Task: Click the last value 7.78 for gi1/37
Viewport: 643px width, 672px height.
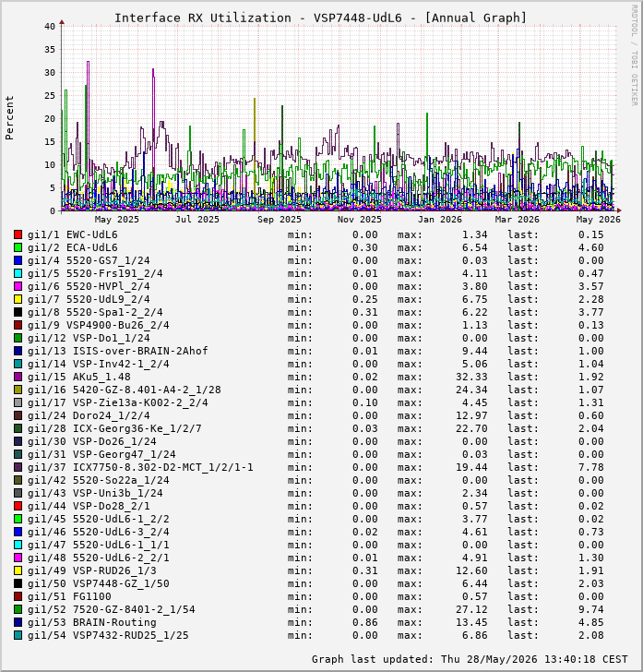Action: pyautogui.click(x=591, y=468)
